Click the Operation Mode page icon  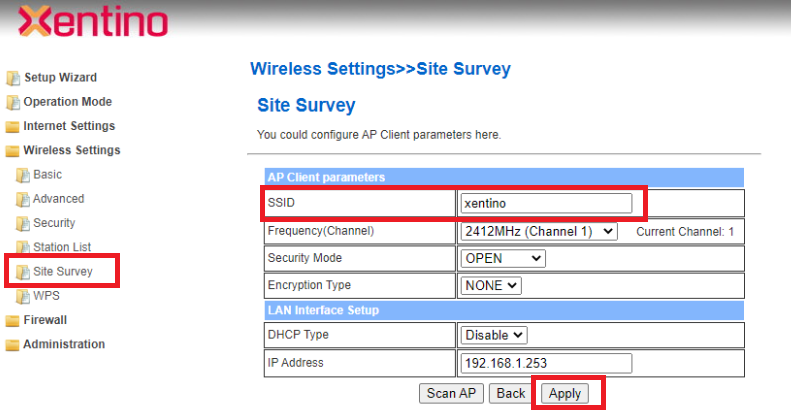coord(13,102)
